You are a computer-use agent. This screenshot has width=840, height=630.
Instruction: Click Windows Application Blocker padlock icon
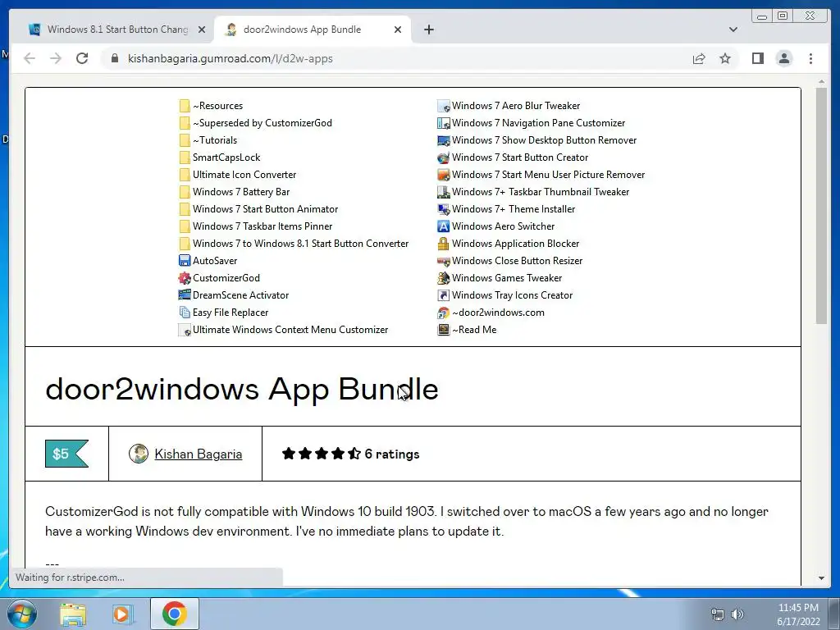[x=443, y=243]
